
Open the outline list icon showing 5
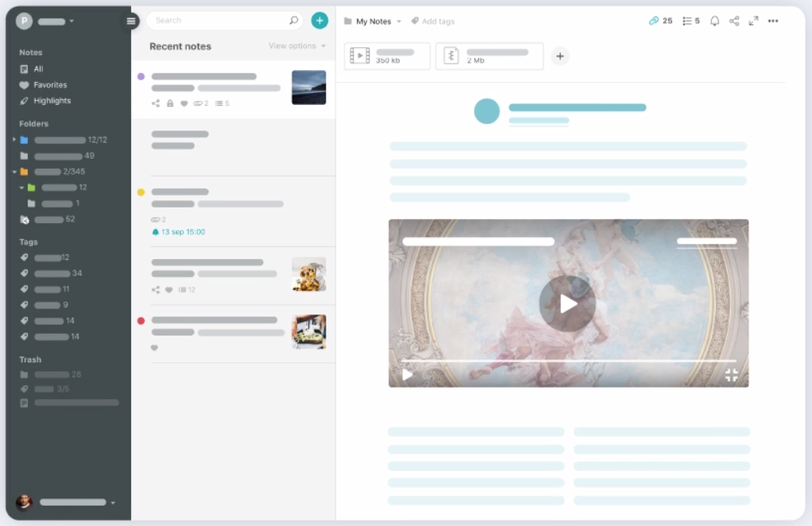691,20
